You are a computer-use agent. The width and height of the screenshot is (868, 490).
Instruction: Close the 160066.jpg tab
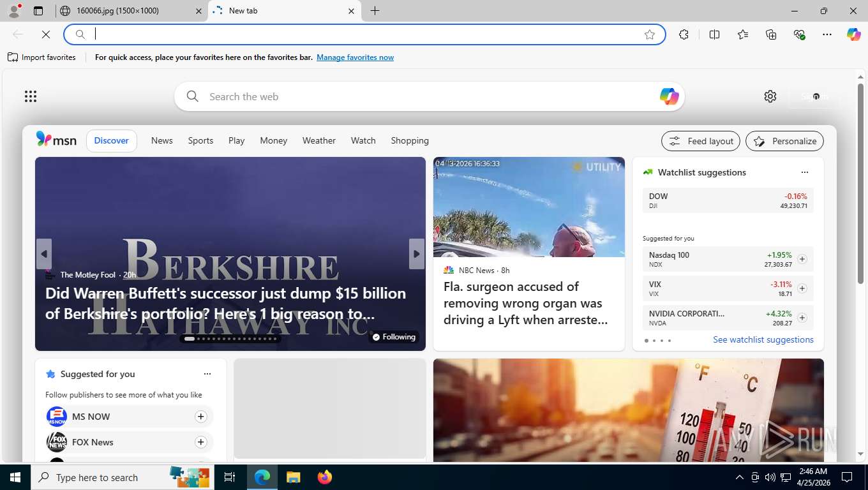(x=198, y=11)
